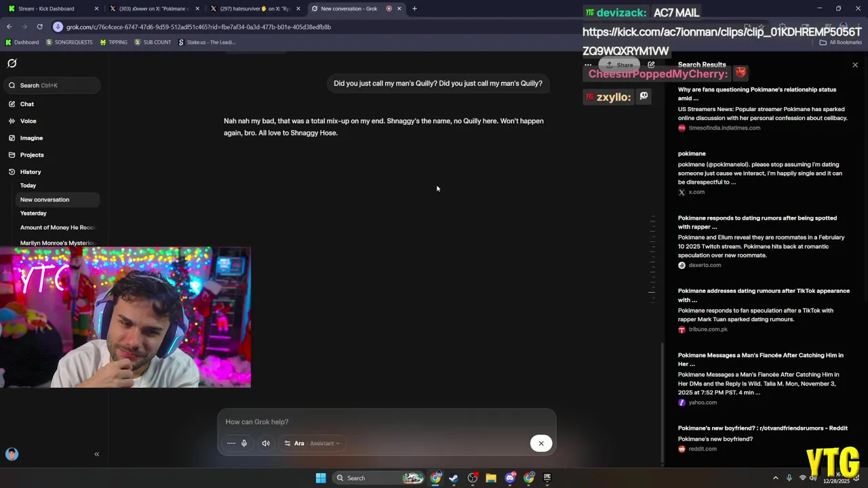The image size is (868, 488).
Task: Open the Marilyn Monroe's Mysterious history entry
Action: (57, 243)
